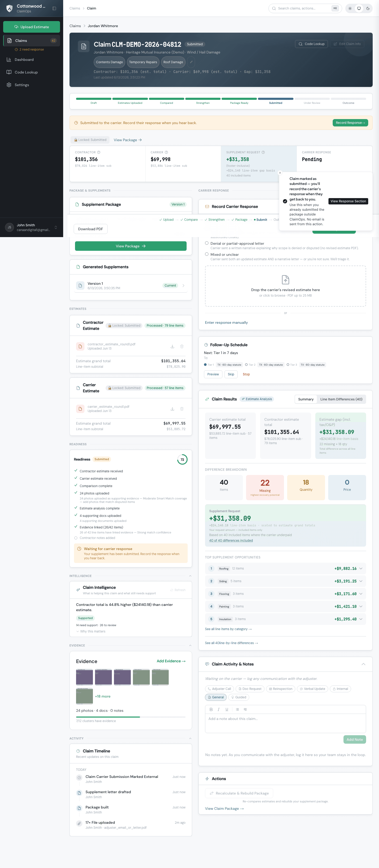Viewport: 379px width, 868px height.
Task: Click Supplement Request help icon
Action: click(263, 152)
